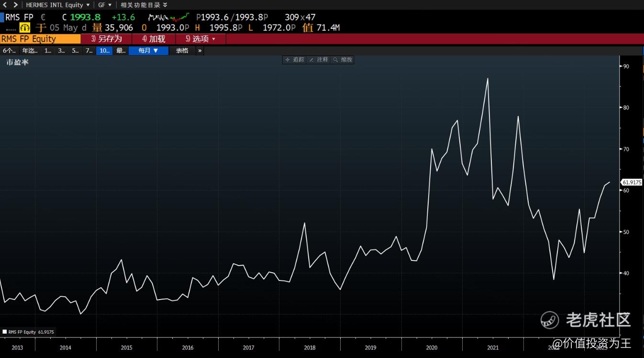Click the volume value 35,906
The image size is (644, 358).
[x=119, y=28]
